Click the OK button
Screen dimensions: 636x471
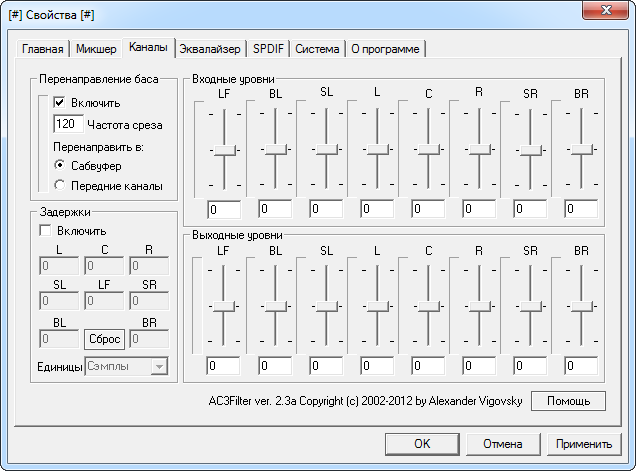tap(422, 443)
